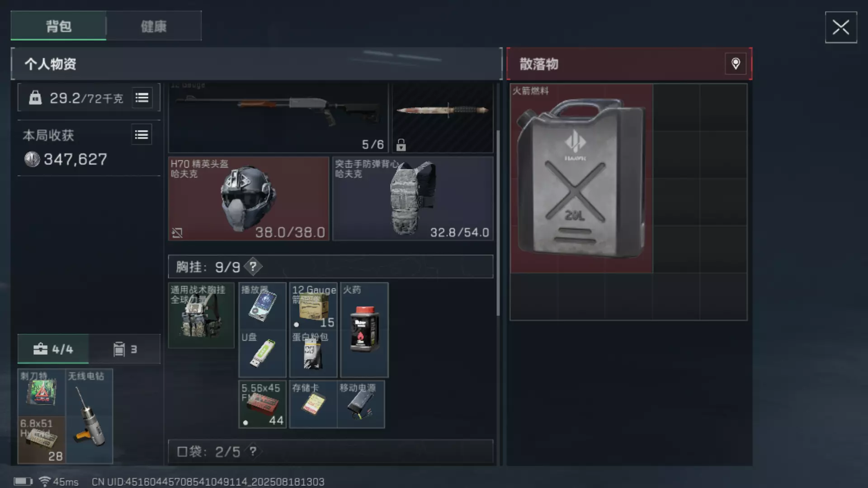Switch to the 4/4 secure case tab
The image size is (868, 488).
pyautogui.click(x=53, y=349)
